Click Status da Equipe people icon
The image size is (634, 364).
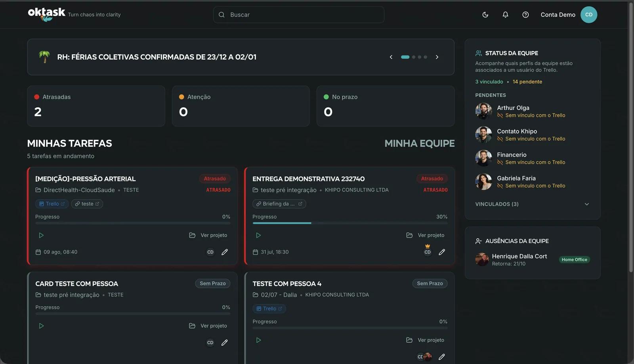click(x=479, y=53)
